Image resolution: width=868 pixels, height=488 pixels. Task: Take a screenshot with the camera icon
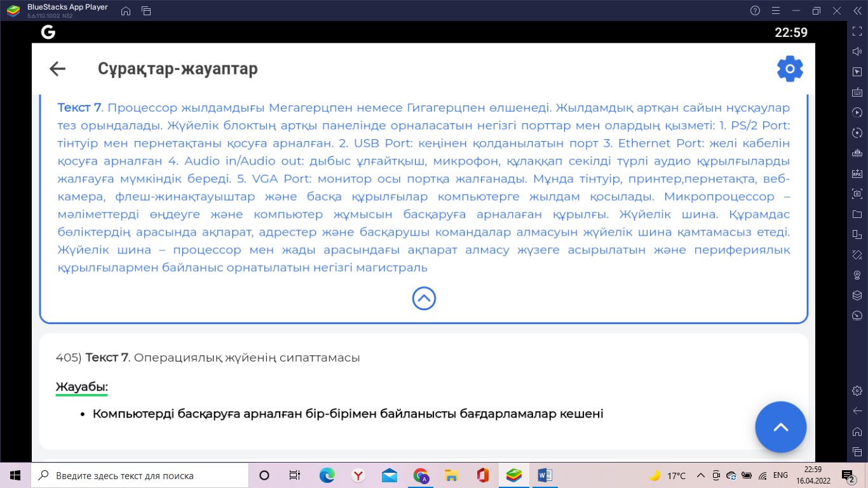click(x=857, y=194)
